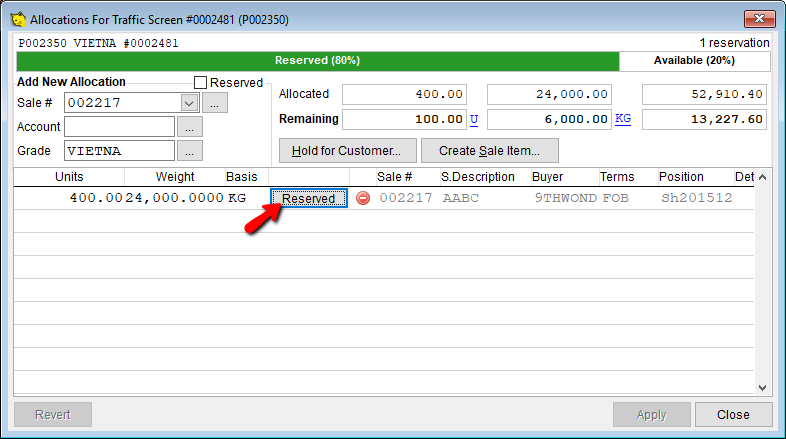This screenshot has height=439, width=786.
Task: Click the P002350 VIETNA #0002481 header text
Action: [x=98, y=43]
